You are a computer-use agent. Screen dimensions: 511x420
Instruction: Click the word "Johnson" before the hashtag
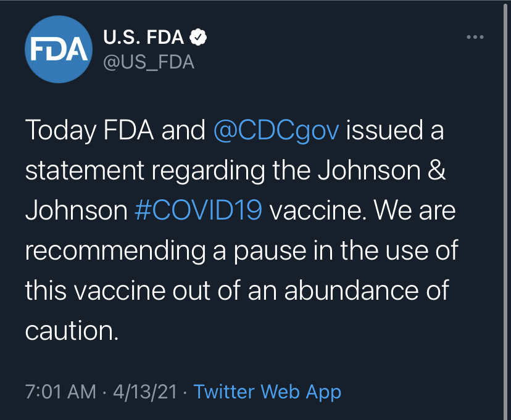pyautogui.click(x=76, y=210)
